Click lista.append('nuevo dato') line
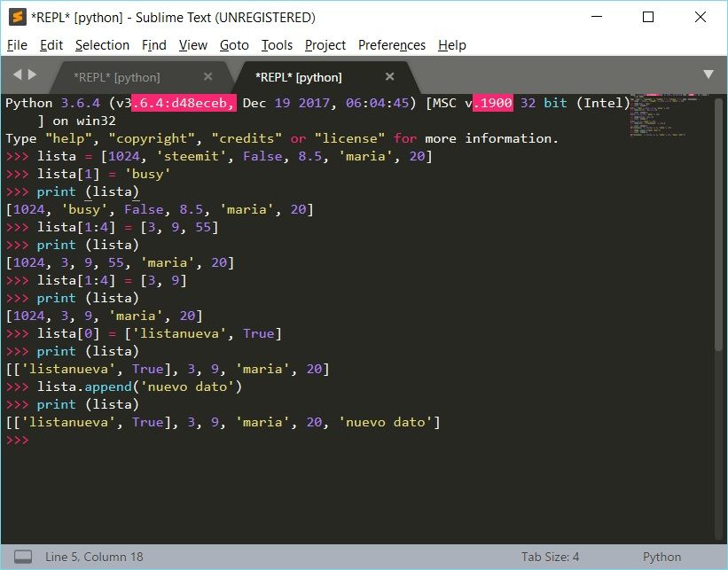The height and width of the screenshot is (570, 728). 124,387
